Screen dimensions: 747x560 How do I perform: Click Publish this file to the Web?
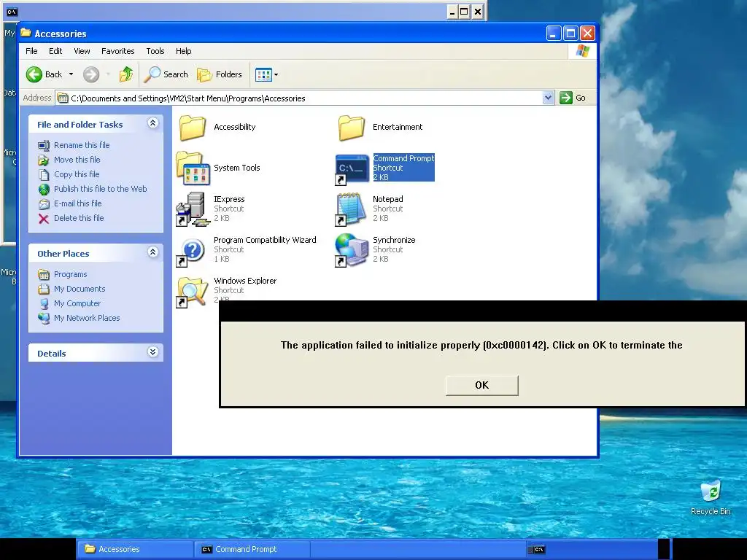pyautogui.click(x=100, y=189)
